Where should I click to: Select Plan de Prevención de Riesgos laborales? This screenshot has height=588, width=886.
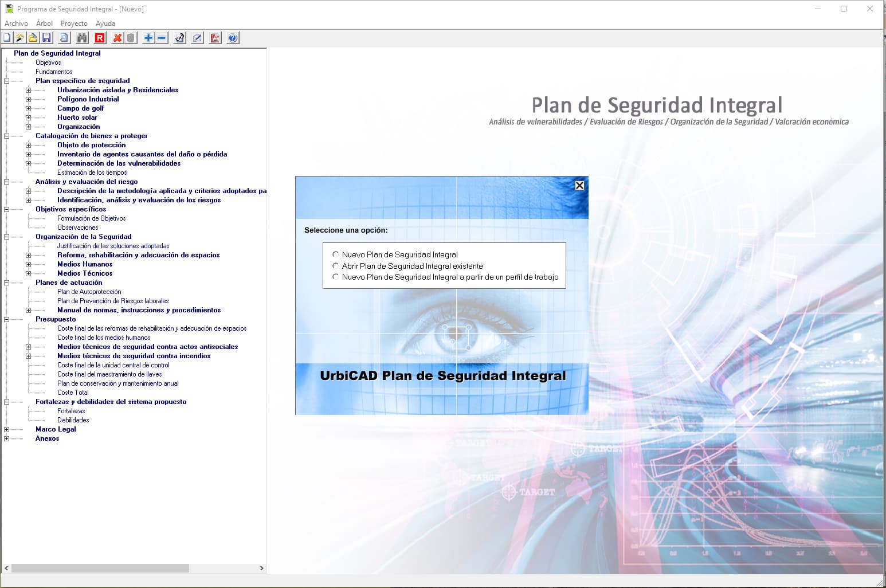click(113, 301)
